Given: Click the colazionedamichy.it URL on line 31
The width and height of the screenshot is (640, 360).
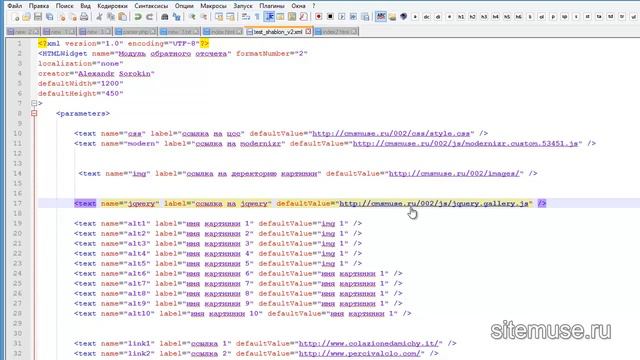Looking at the screenshot, I should point(369,344).
